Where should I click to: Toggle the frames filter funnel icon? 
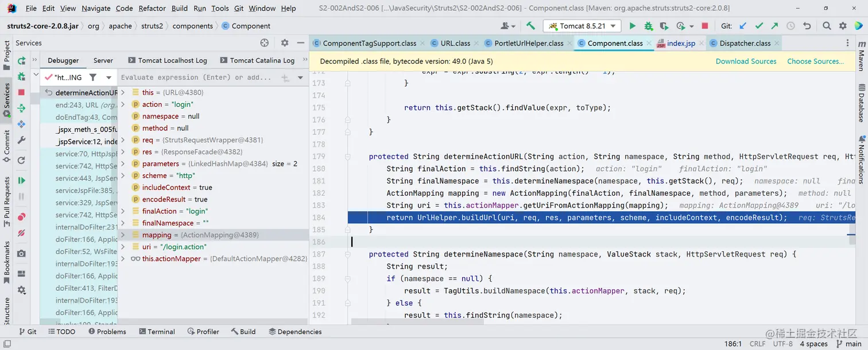[x=93, y=77]
